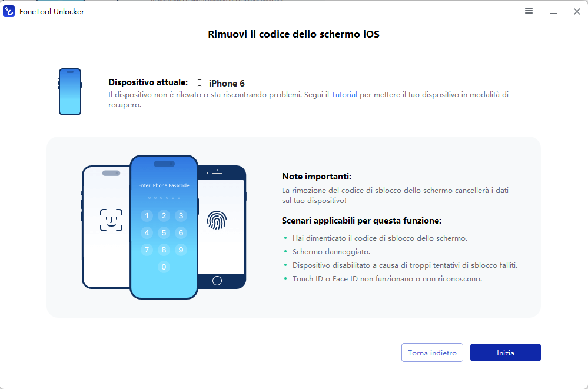588x389 pixels.
Task: Minimize the FoneTool Unlocker window
Action: pyautogui.click(x=553, y=12)
